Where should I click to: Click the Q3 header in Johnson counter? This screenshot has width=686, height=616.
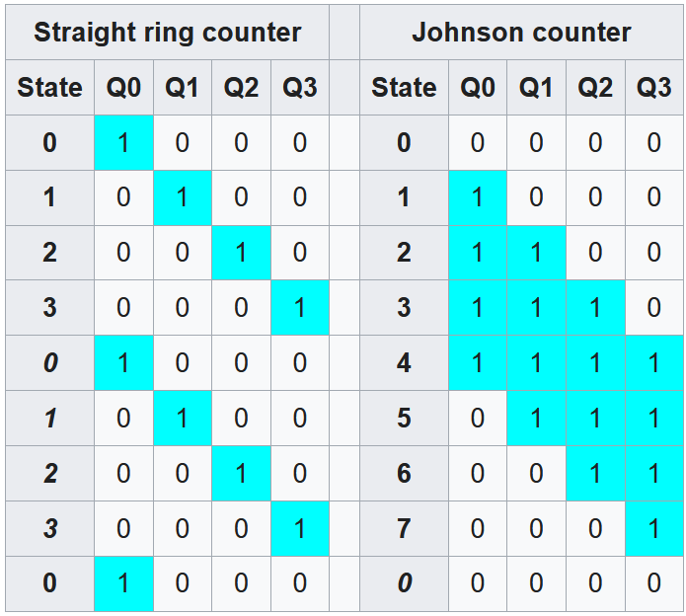pyautogui.click(x=653, y=88)
